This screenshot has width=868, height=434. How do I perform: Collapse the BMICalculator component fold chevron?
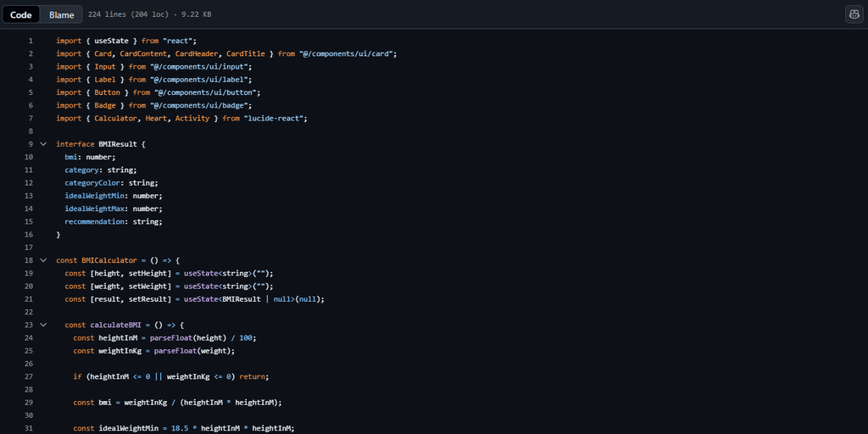[x=43, y=260]
